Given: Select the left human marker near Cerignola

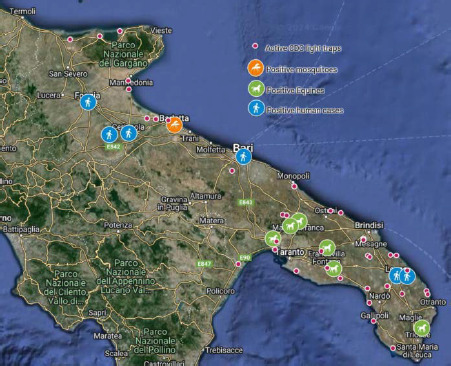Looking at the screenshot, I should pyautogui.click(x=109, y=135).
